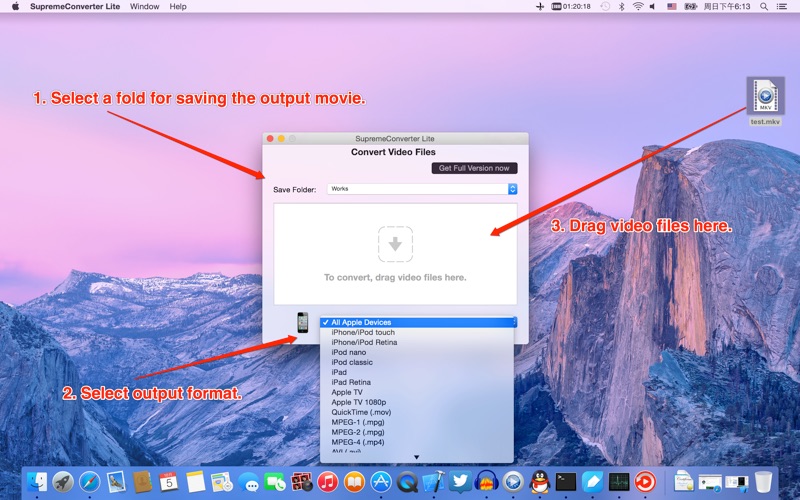The image size is (800, 500).
Task: Open Notes from the Dock
Action: [x=195, y=482]
